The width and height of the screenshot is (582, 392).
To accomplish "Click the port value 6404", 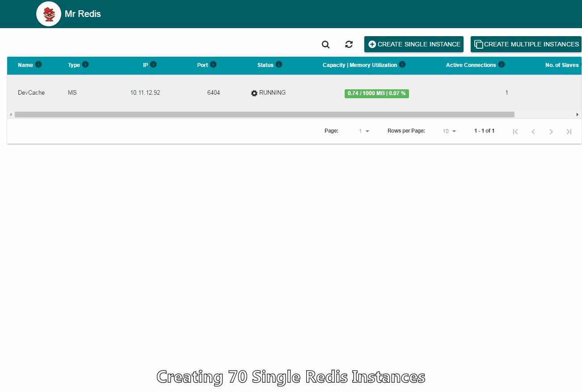I will click(214, 93).
